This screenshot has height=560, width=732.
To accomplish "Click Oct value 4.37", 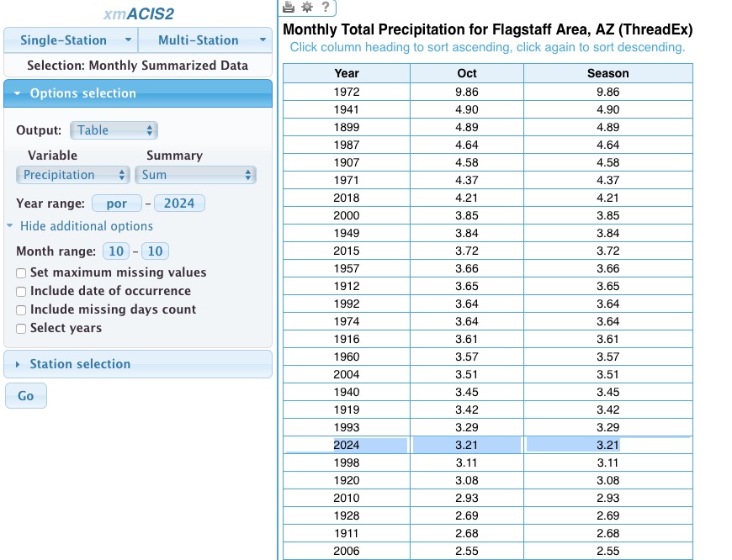I will tap(467, 180).
